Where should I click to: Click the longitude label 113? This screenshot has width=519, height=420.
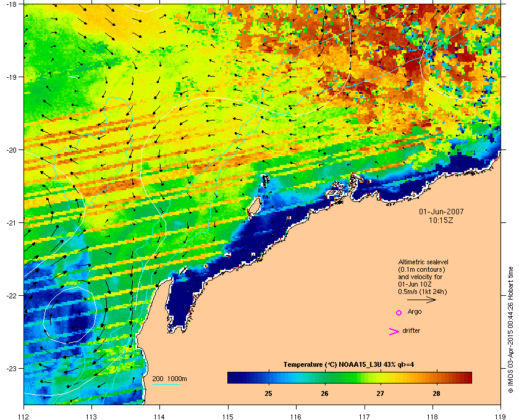click(91, 417)
